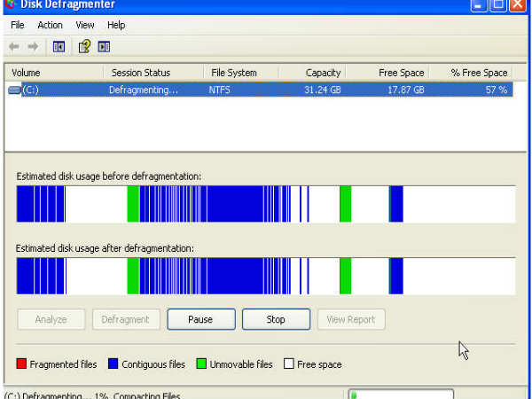
Task: Open the Help question-mark toolbar icon
Action: click(84, 46)
